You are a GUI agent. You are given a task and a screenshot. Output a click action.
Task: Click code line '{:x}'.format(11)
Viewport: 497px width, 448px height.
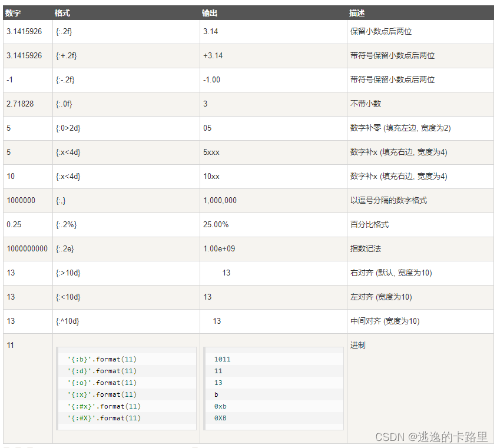tap(102, 394)
